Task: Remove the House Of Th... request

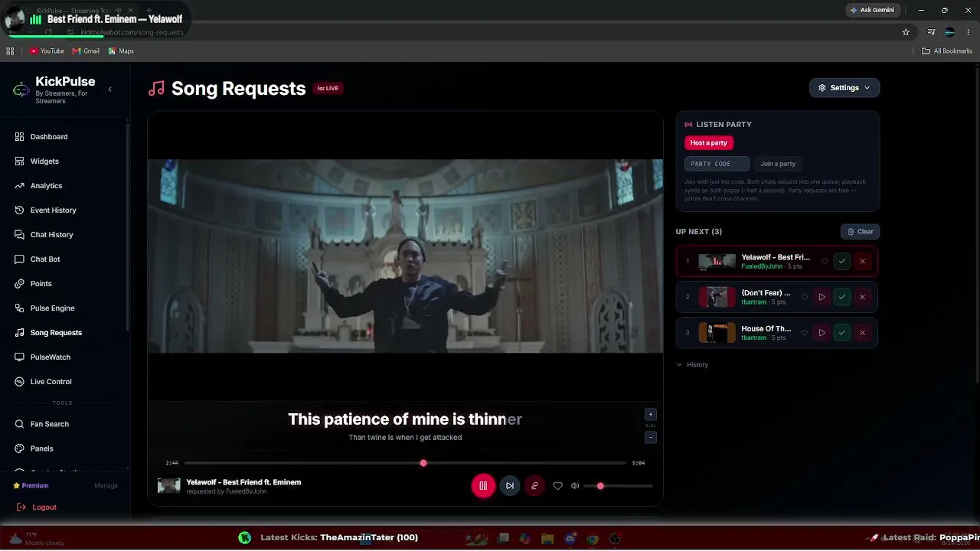Action: 862,333
